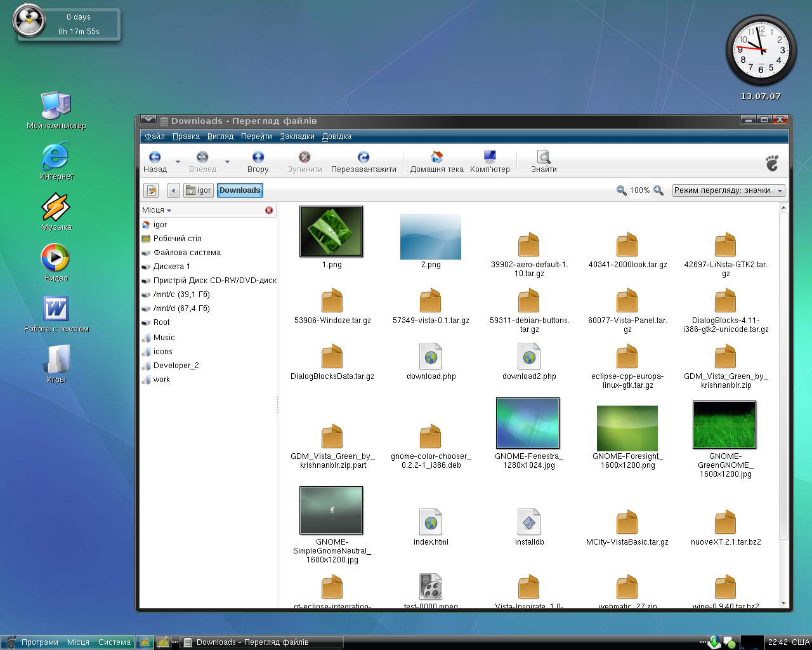
Task: Select MCity-VistaBasic.tar.gz archive icon
Action: (627, 522)
